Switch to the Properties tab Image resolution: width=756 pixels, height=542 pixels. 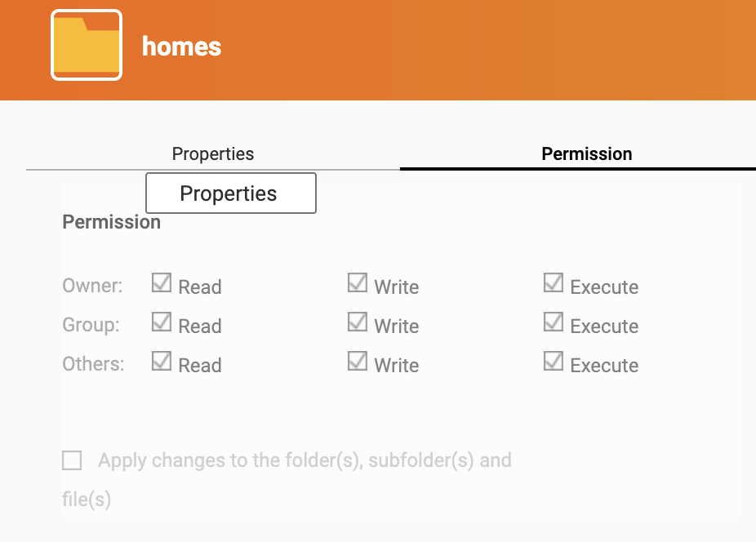pyautogui.click(x=212, y=154)
